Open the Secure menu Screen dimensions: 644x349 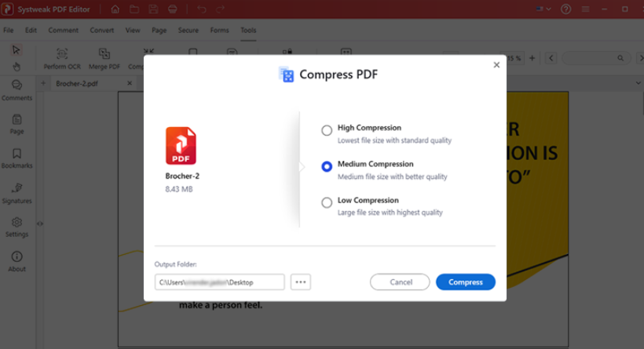(188, 31)
